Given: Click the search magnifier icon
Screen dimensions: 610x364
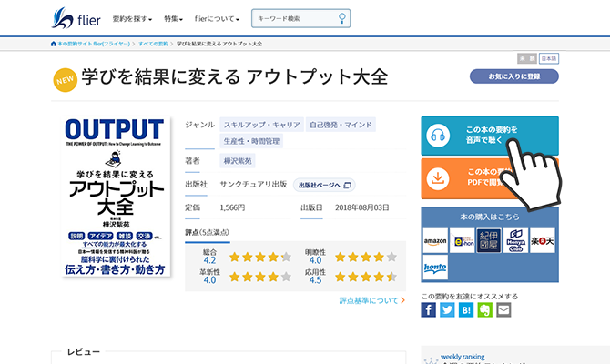Looking at the screenshot, I should coord(342,18).
